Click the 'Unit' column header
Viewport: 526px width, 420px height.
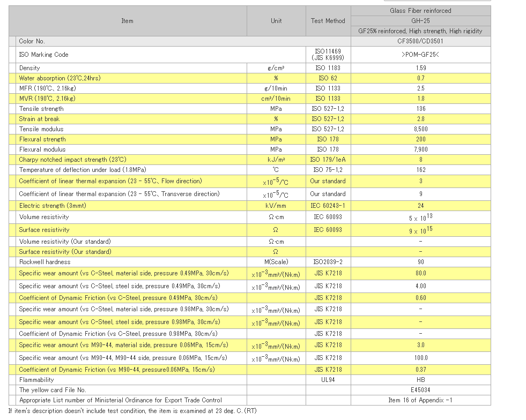click(x=276, y=21)
